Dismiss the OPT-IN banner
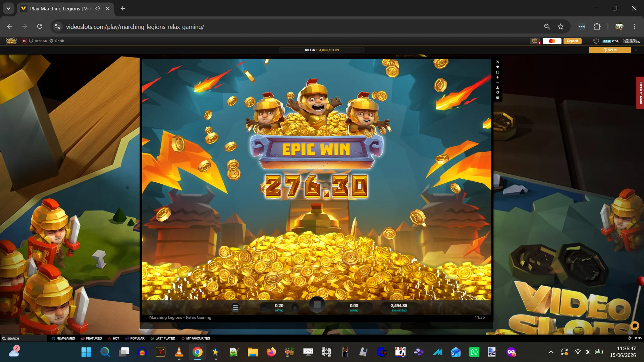Image resolution: width=644 pixels, height=362 pixels. 636,50
